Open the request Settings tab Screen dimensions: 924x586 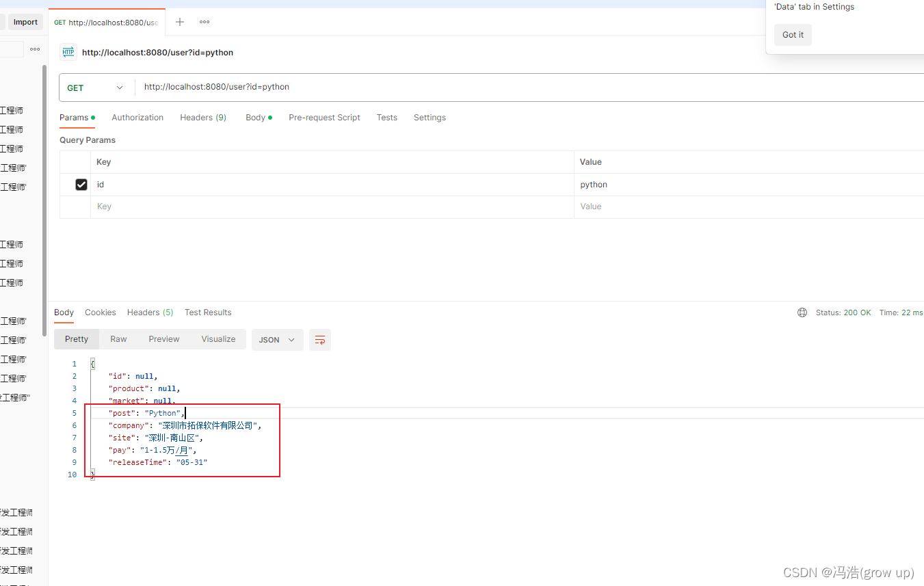click(430, 118)
